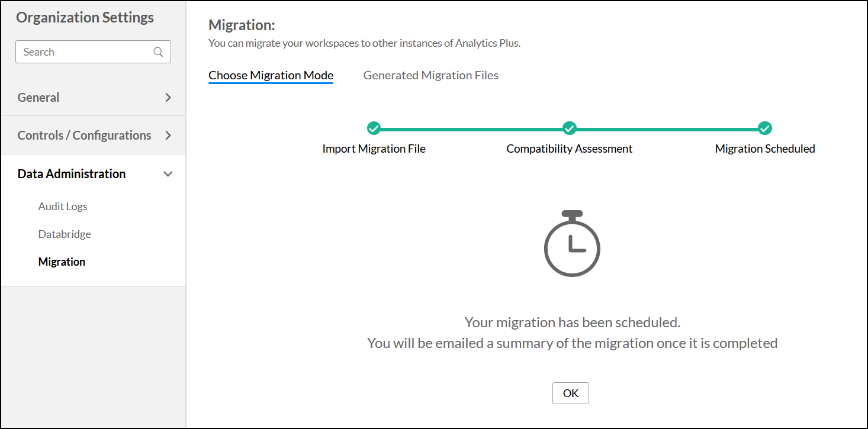
Task: Select Migration in the sidebar
Action: (x=62, y=261)
